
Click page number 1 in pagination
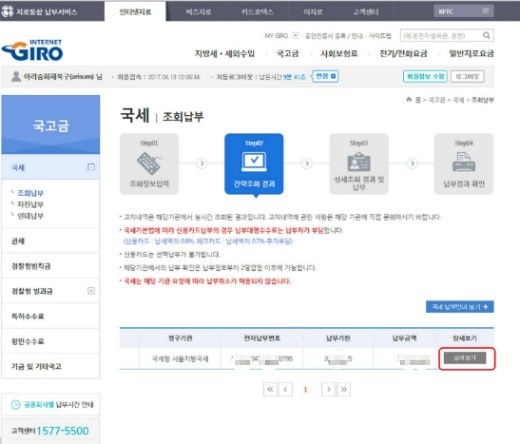click(x=305, y=389)
